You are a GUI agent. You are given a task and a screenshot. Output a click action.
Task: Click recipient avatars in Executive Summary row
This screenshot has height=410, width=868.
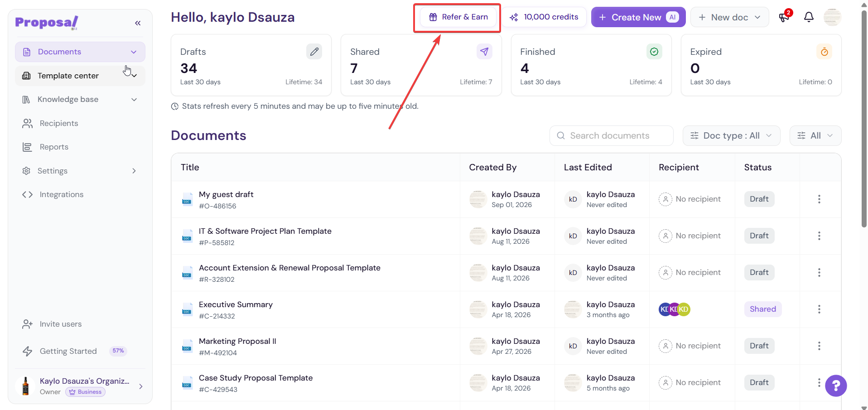[674, 309]
